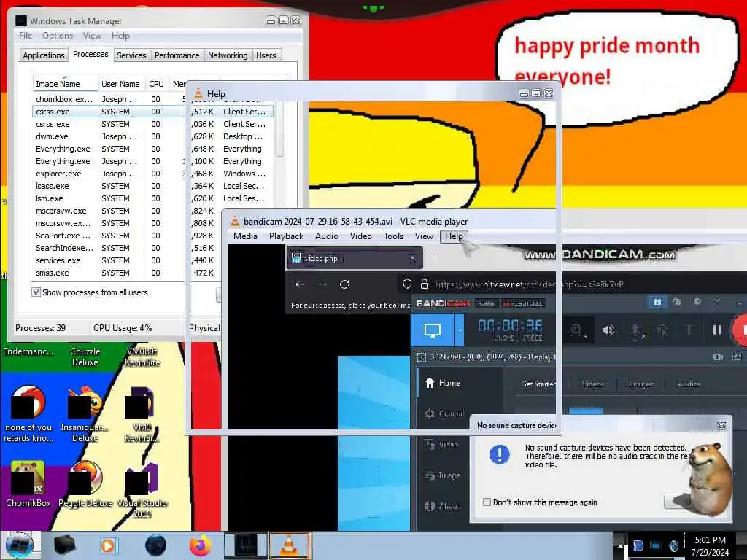747x560 pixels.
Task: Stop the Bandicam recording with red button
Action: (740, 330)
